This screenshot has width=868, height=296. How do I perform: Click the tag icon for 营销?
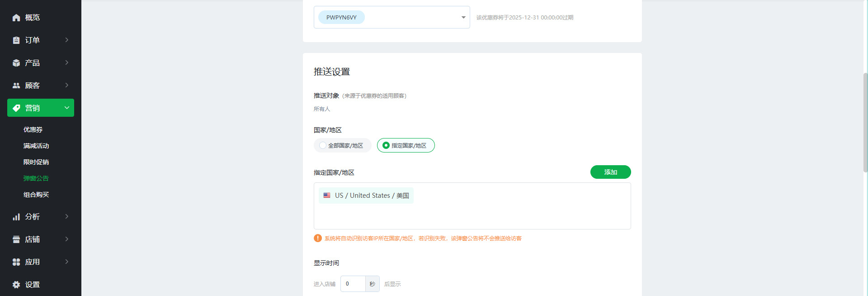tap(16, 108)
